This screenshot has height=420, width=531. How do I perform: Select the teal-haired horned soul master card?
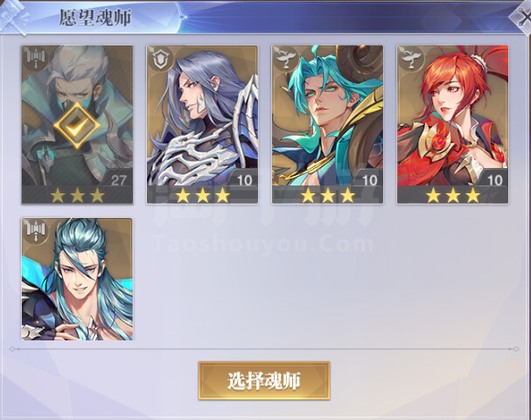pyautogui.click(x=327, y=124)
